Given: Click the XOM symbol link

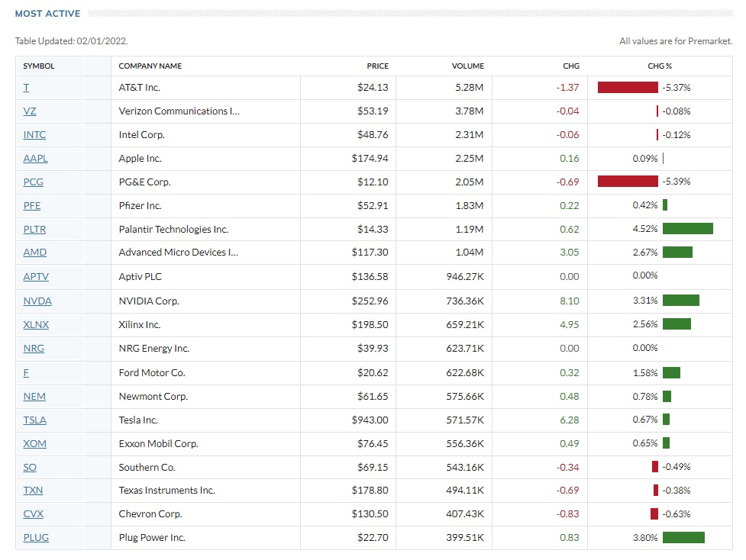Looking at the screenshot, I should [35, 444].
